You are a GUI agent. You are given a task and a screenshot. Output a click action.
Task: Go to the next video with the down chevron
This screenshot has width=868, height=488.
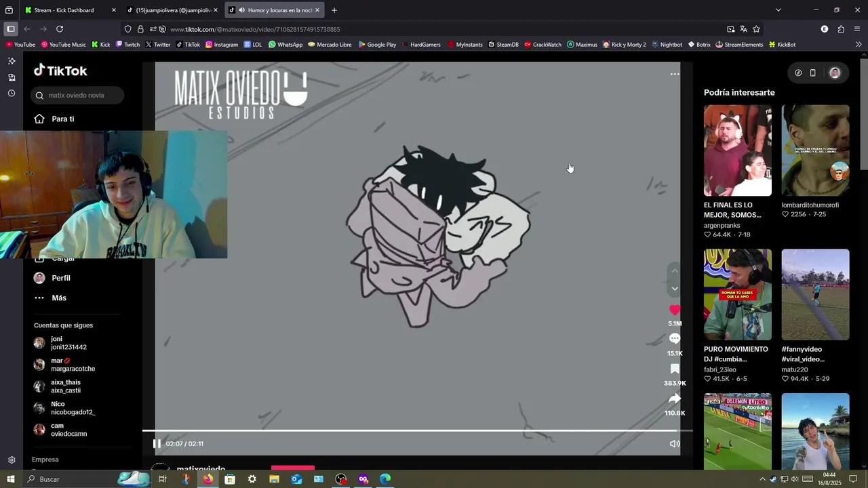pyautogui.click(x=675, y=289)
